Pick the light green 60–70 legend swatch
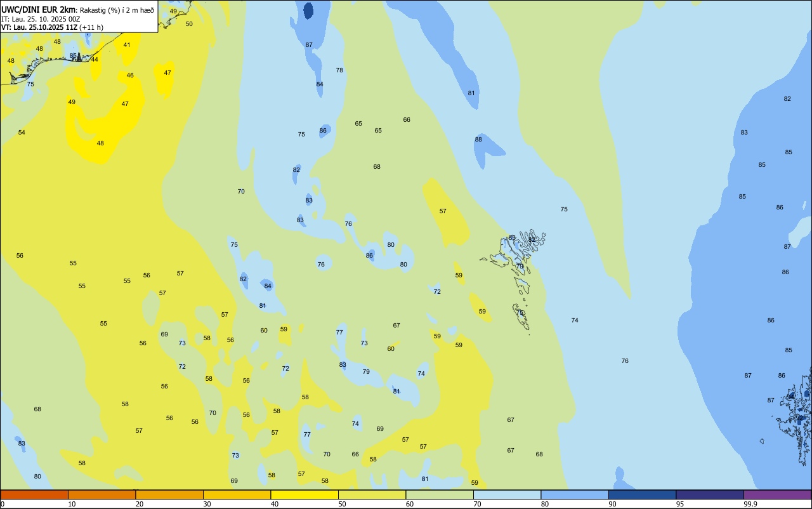Screen dimensions: 812x509 (440, 494)
